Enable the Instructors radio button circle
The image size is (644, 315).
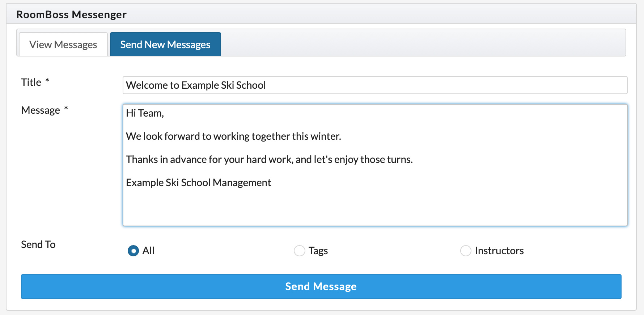pos(465,251)
